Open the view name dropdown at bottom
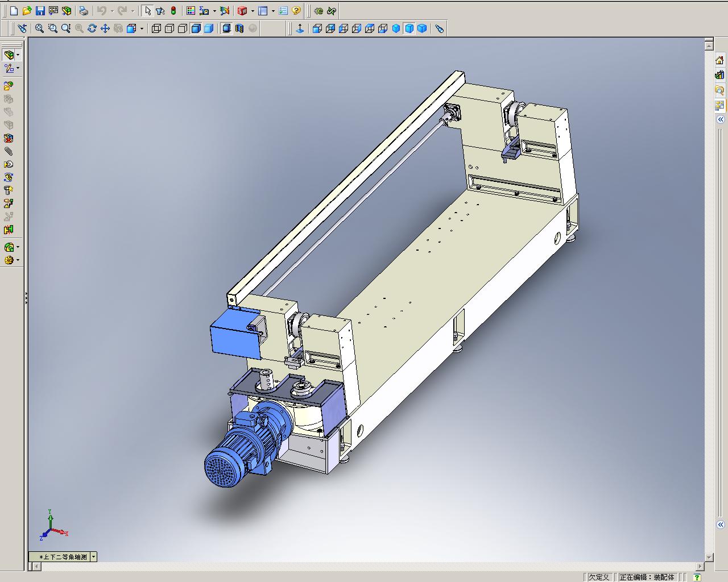Viewport: 728px width, 582px height. [93, 557]
